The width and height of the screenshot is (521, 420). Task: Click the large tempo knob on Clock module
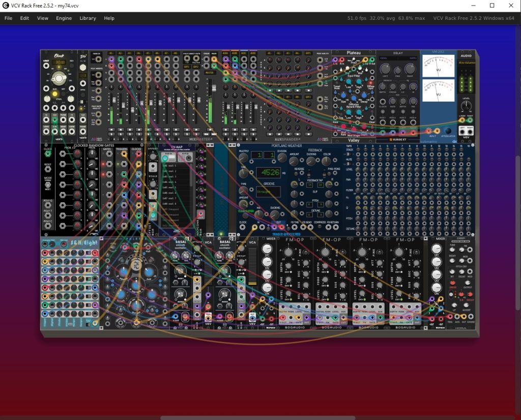tap(59, 78)
